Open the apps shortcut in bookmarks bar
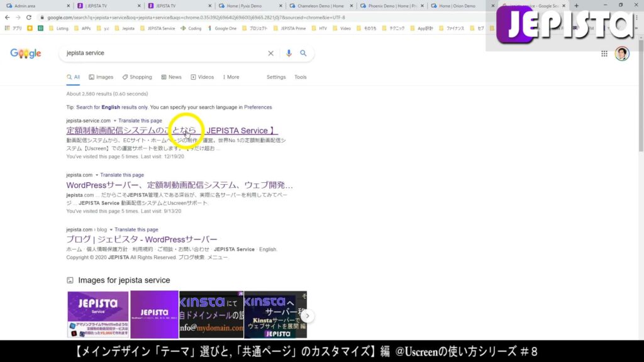The width and height of the screenshot is (644, 362). (x=14, y=28)
